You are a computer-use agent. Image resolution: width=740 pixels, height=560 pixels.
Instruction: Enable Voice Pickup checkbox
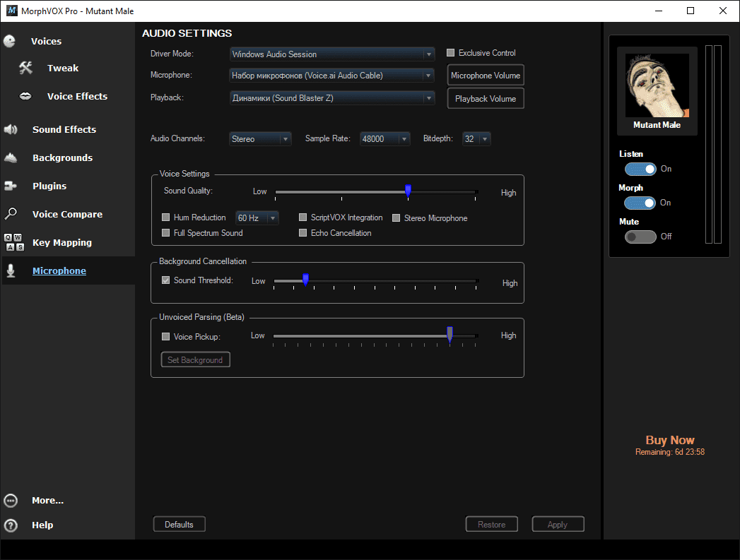pyautogui.click(x=165, y=337)
